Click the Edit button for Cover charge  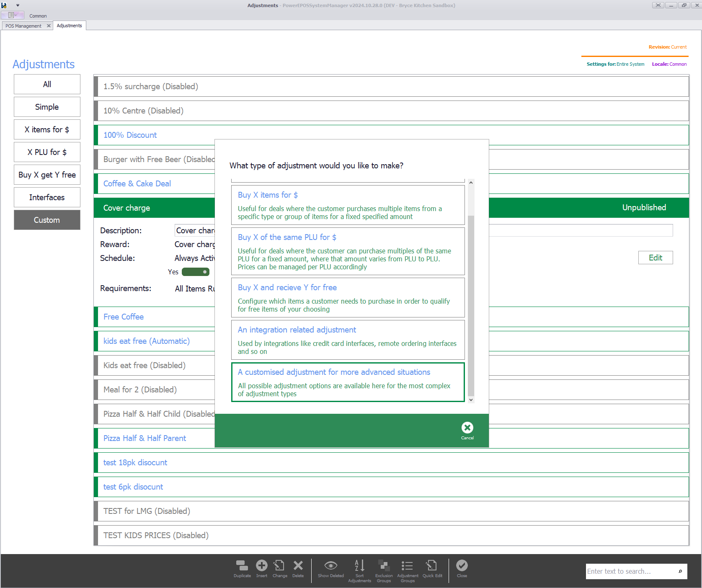pyautogui.click(x=656, y=258)
